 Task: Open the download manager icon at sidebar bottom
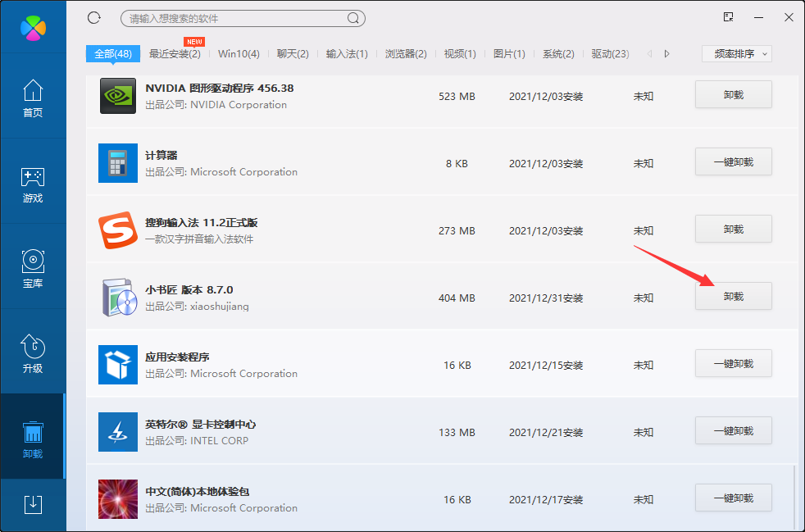(33, 504)
